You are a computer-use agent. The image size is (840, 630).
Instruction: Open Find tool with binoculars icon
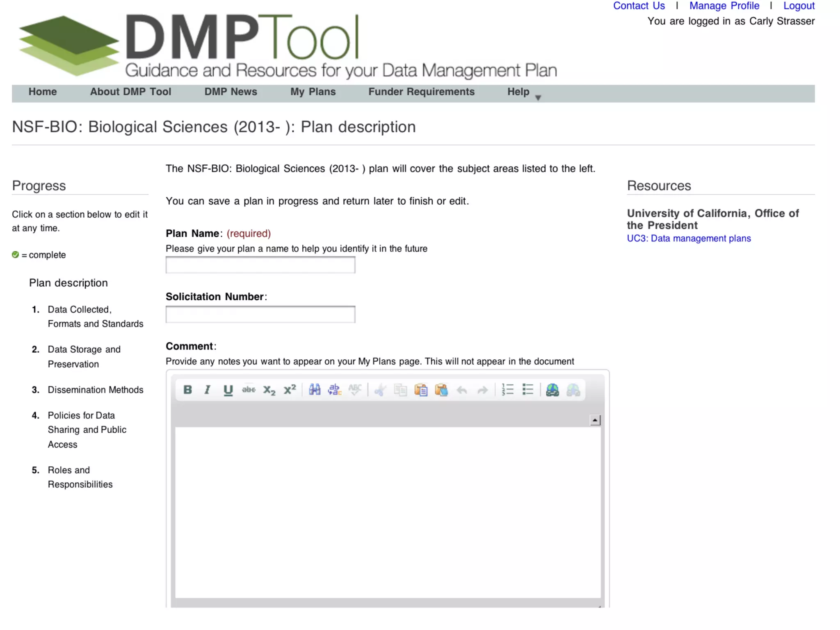[315, 390]
